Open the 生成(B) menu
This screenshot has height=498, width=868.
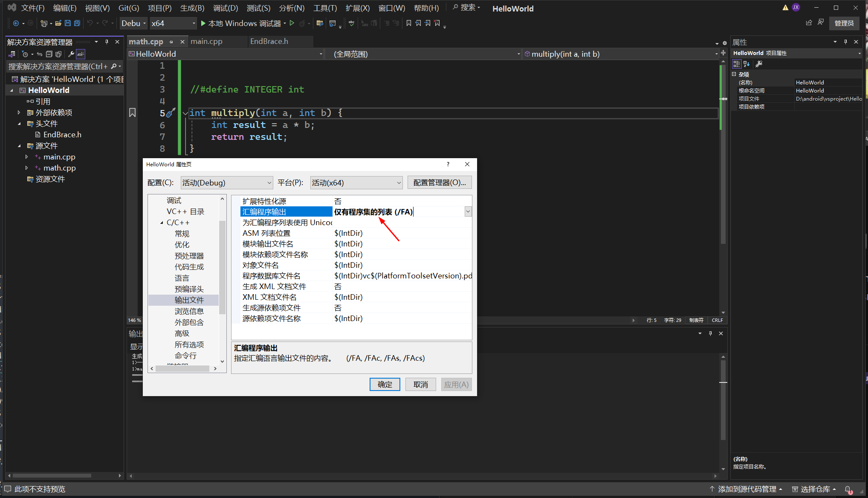coord(192,8)
